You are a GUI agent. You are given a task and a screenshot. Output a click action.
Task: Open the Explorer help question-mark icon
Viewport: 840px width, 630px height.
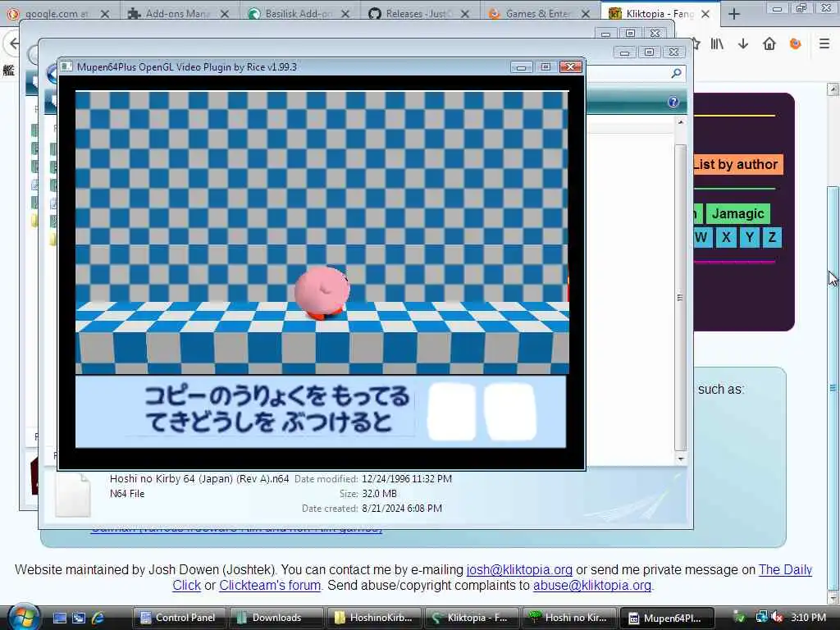click(673, 102)
